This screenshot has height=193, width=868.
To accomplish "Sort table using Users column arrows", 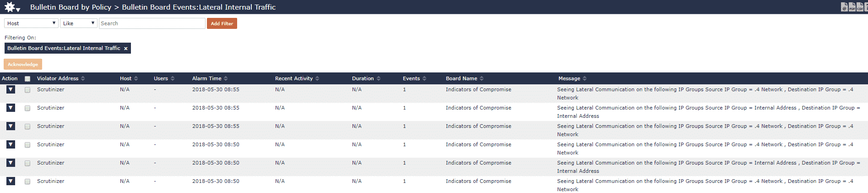I will [x=173, y=78].
